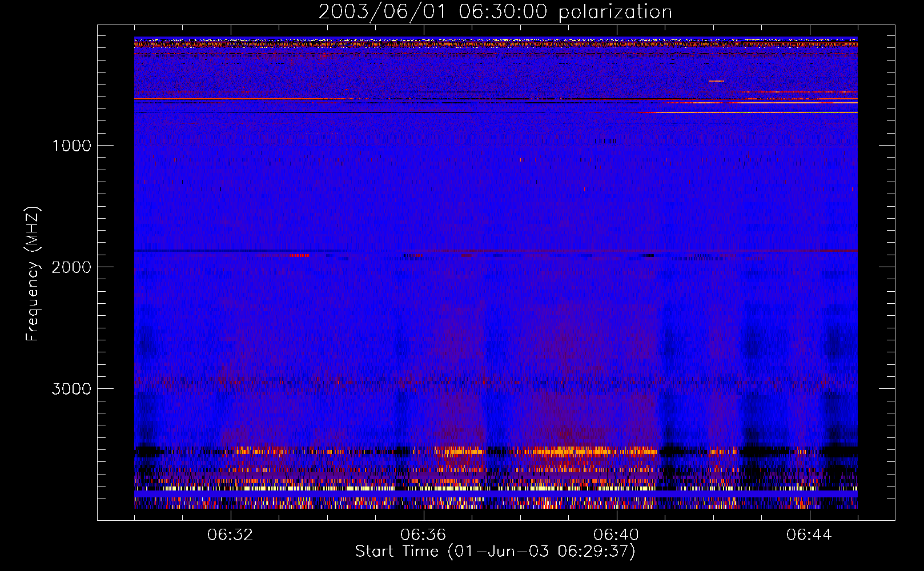Screen dimensions: 924x571
Task: Click the 06:36 time tick label
Action: [x=423, y=535]
